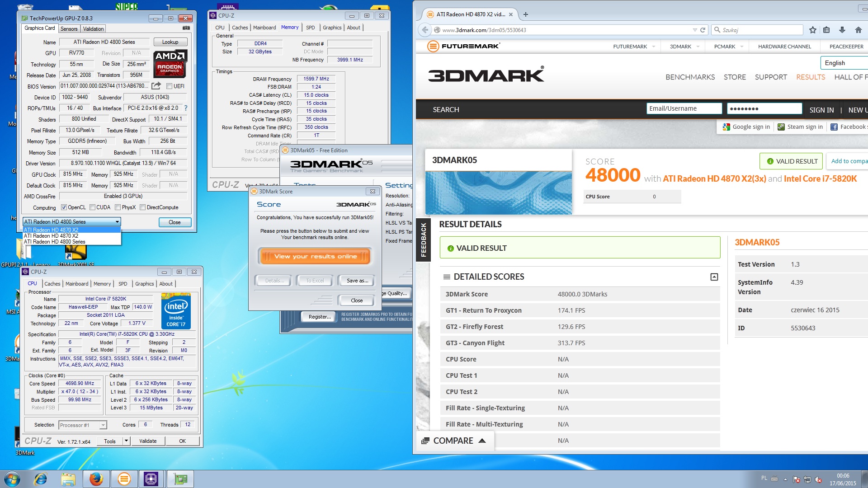Click the Facebook sign in icon
This screenshot has height=488, width=868.
(x=834, y=127)
